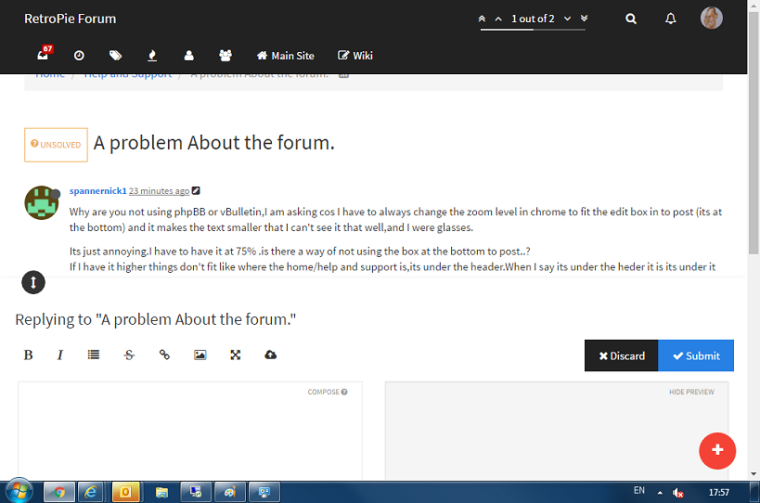
Task: Insert a list in composer
Action: pos(94,355)
